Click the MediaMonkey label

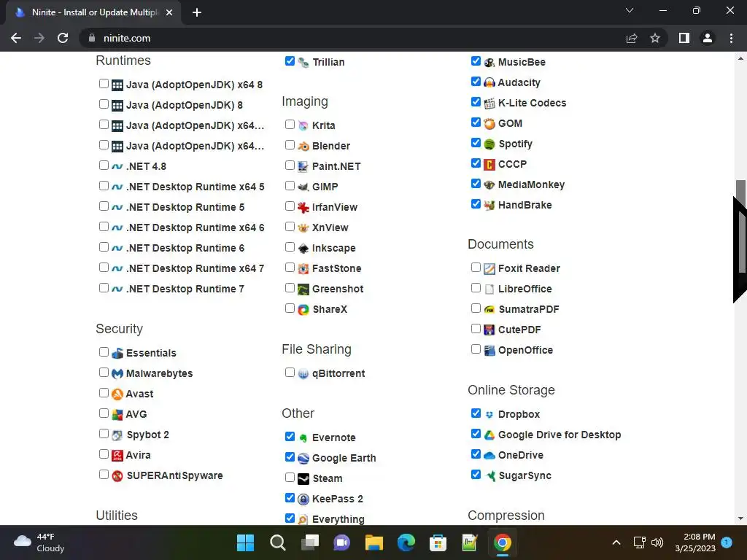[531, 184]
